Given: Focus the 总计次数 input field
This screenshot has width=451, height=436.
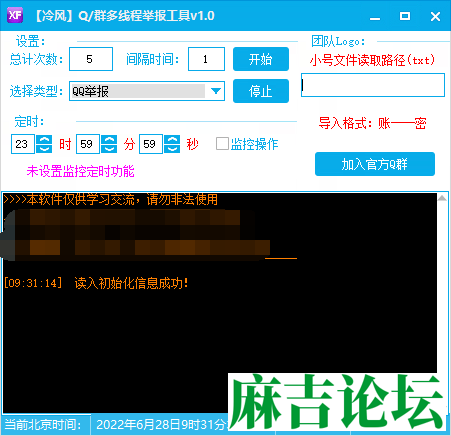Looking at the screenshot, I should click(x=91, y=59).
